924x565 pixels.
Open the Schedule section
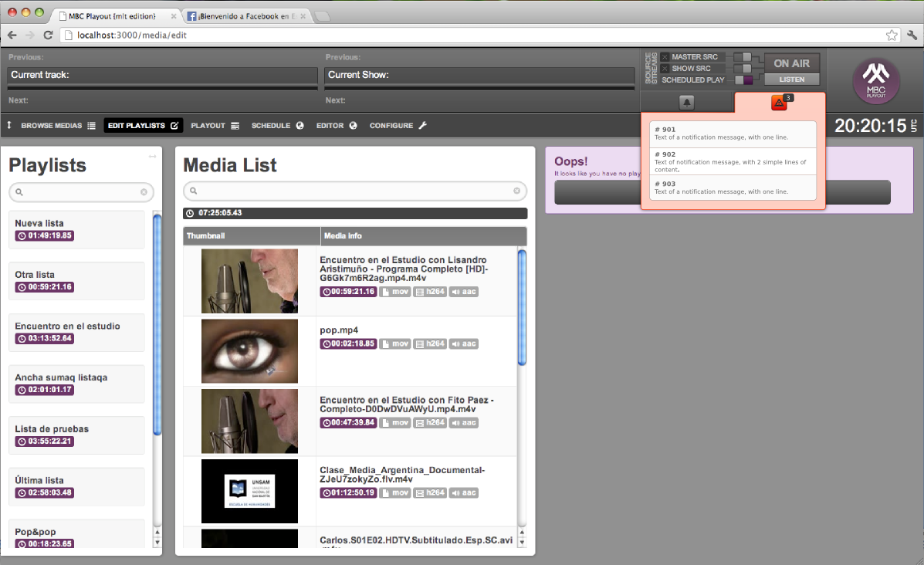277,126
